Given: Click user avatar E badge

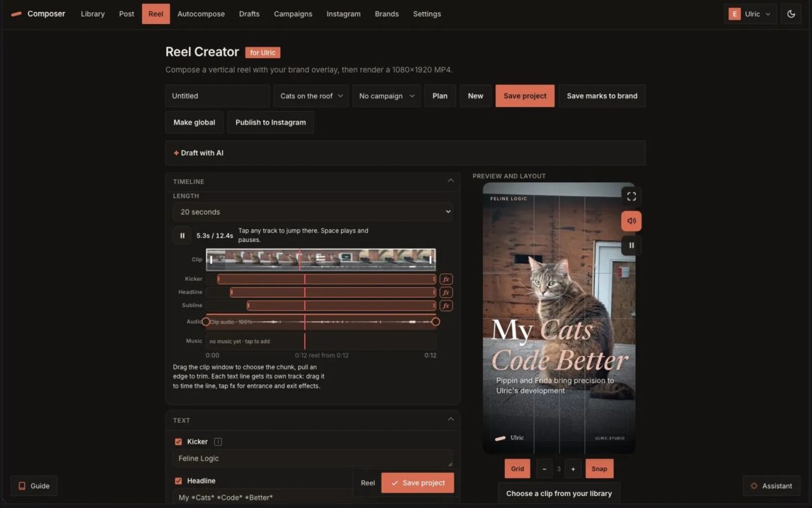Looking at the screenshot, I should (x=735, y=14).
